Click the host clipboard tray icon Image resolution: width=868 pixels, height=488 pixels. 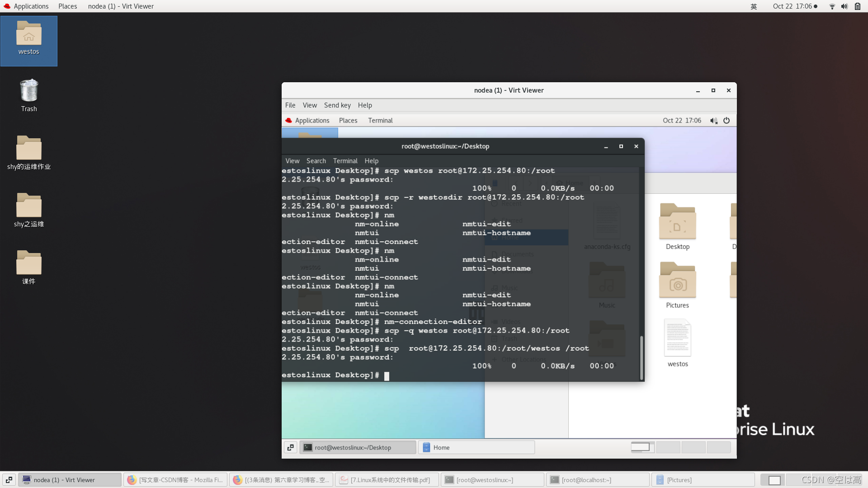(858, 6)
